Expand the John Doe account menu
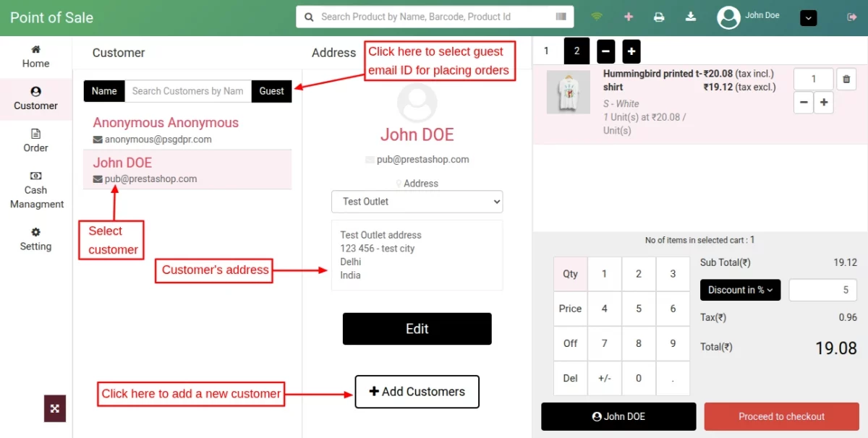Screen dimensions: 868x438 click(x=808, y=17)
